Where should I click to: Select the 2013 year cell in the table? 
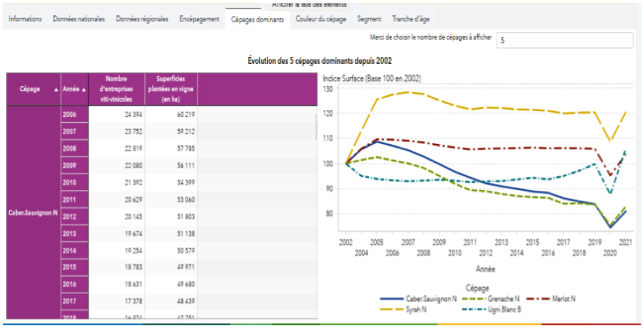pos(75,234)
